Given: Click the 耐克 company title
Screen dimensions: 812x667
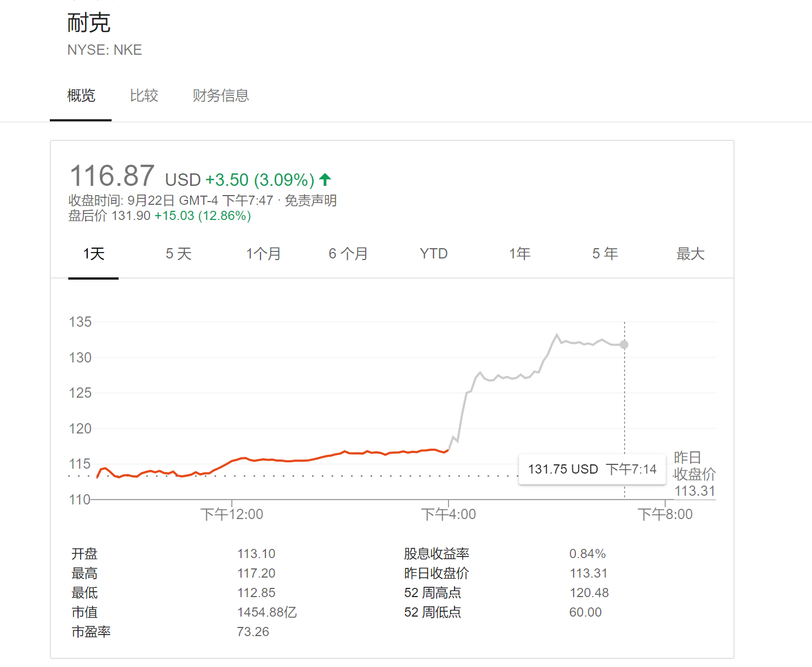Looking at the screenshot, I should point(89,23).
